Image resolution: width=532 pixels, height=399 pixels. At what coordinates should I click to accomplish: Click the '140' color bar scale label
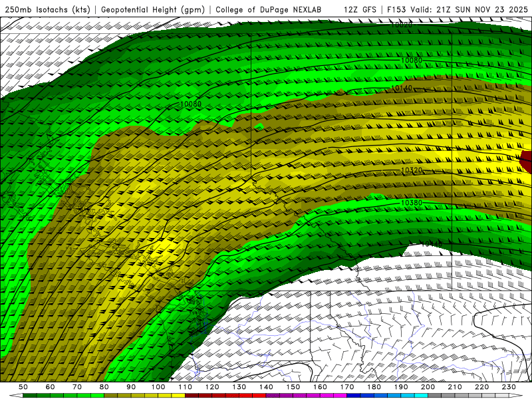coord(266,387)
